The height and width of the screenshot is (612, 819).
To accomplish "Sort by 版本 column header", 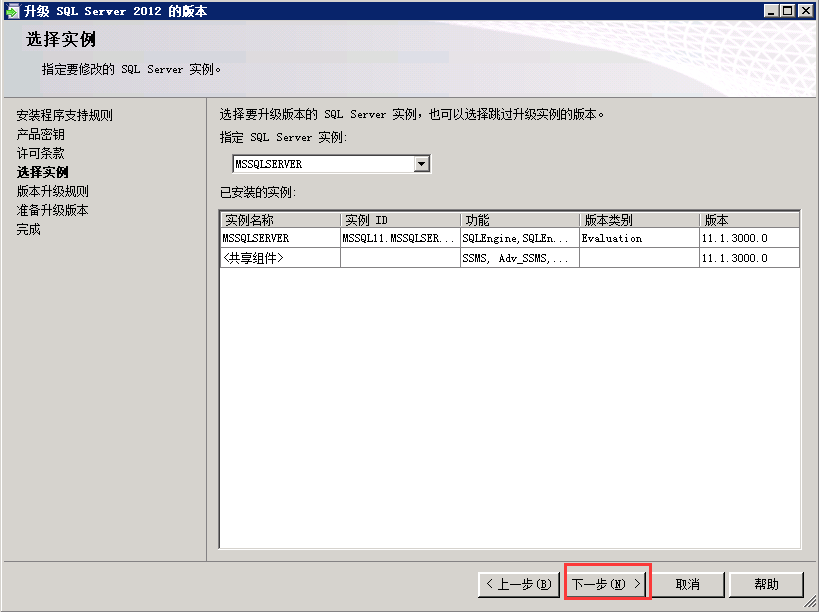I will pos(749,220).
